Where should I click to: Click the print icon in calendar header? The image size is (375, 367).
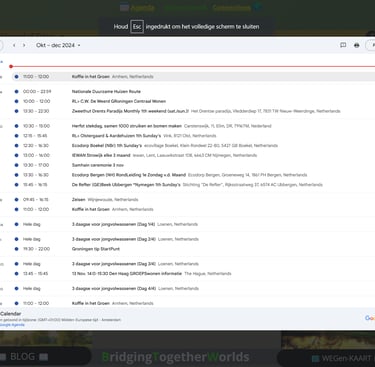[x=357, y=45]
